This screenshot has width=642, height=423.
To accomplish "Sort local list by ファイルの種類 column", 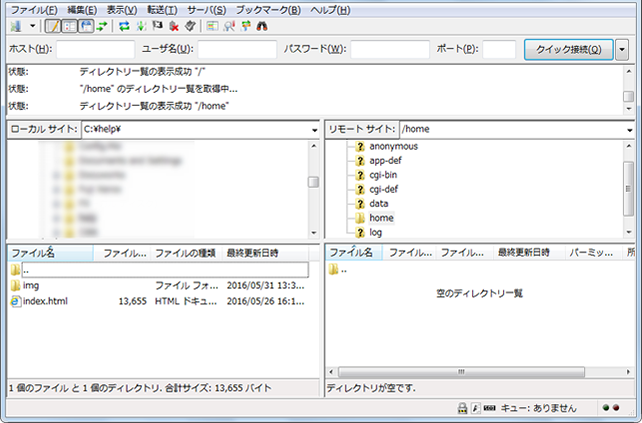I will tap(186, 253).
